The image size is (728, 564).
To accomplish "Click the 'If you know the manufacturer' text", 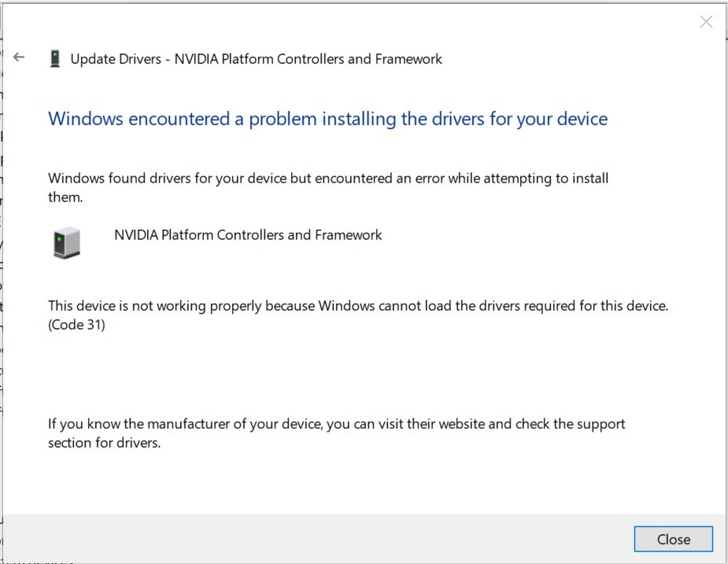I will [x=337, y=433].
